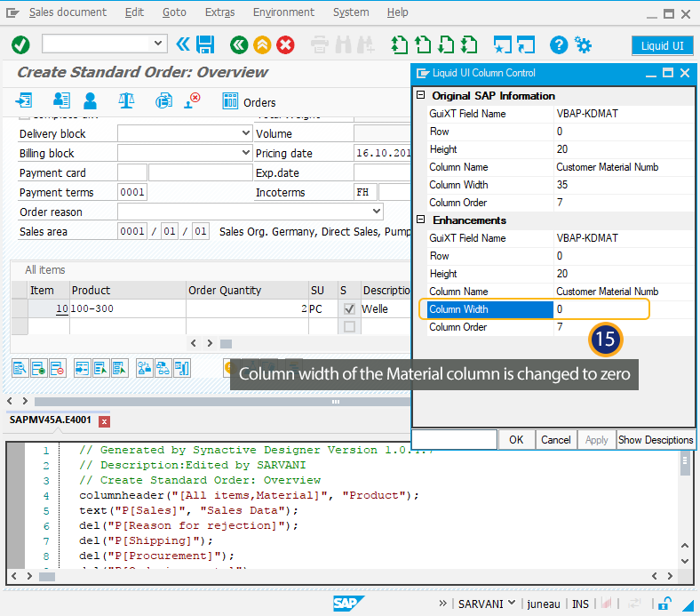Open the System menu

coord(351,12)
